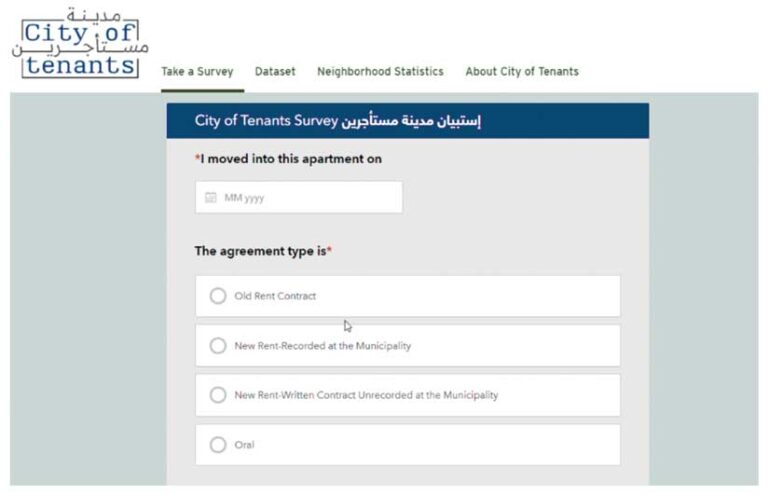Click the 'Old Rent Contract' label text
This screenshot has width=768, height=495.
coord(275,296)
